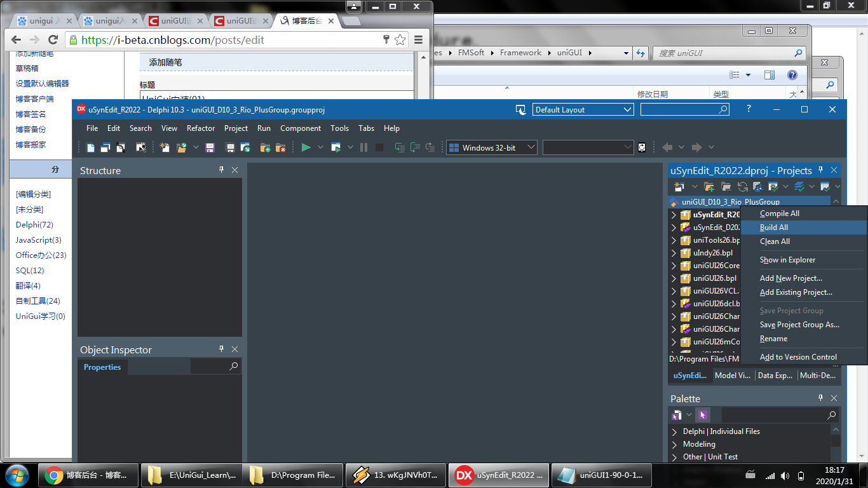Click the Open file folder icon
This screenshot has width=868, height=488.
pyautogui.click(x=181, y=147)
